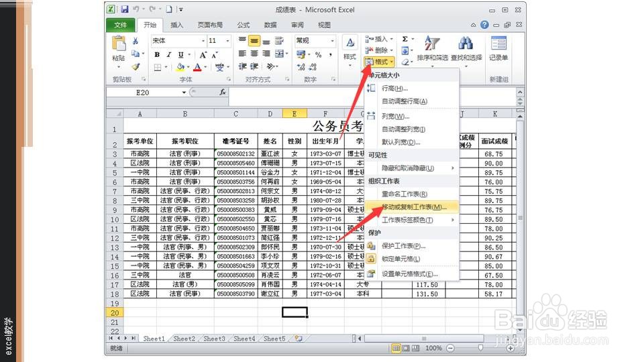This screenshot has width=644, height=362.
Task: Click the fill color bucket swatch
Action: click(180, 67)
